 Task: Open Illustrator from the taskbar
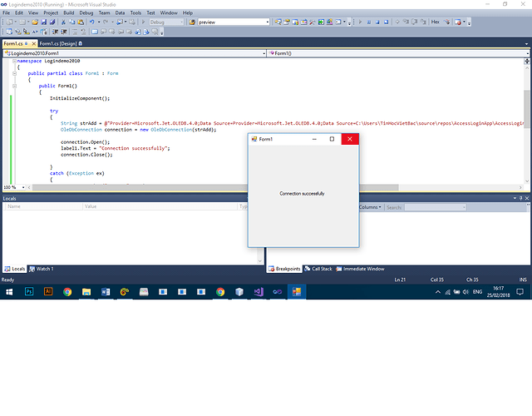(48, 292)
